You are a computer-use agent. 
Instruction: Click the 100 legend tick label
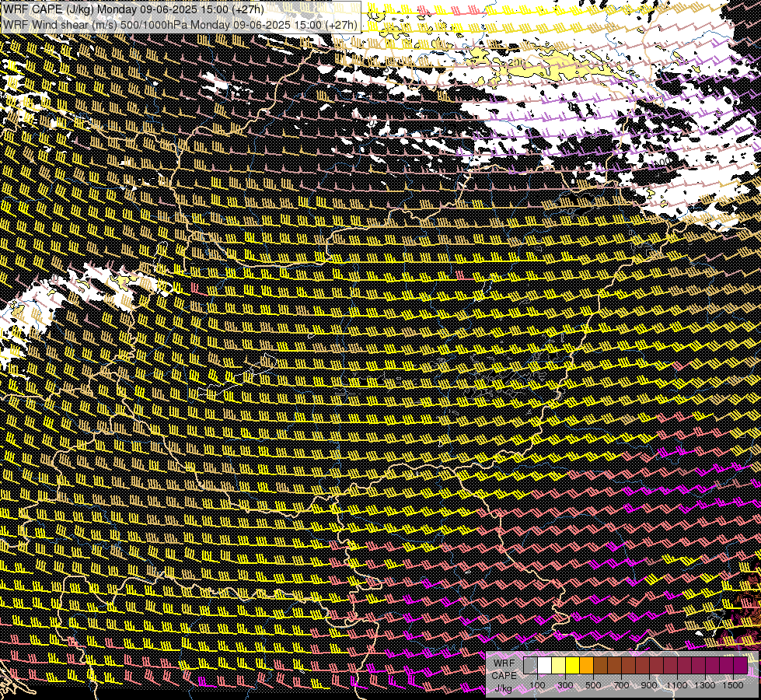point(537,685)
